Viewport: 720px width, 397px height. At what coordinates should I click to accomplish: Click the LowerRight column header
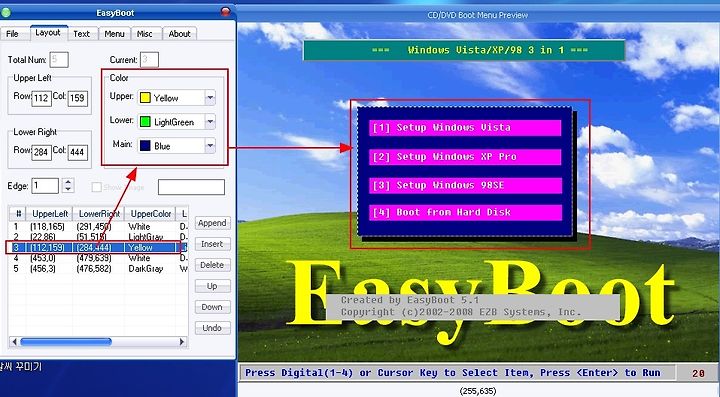coord(99,214)
